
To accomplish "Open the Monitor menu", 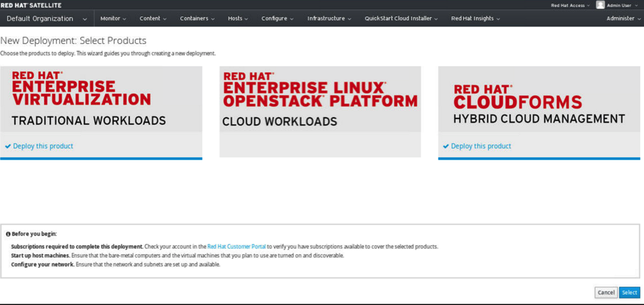I will (x=113, y=19).
